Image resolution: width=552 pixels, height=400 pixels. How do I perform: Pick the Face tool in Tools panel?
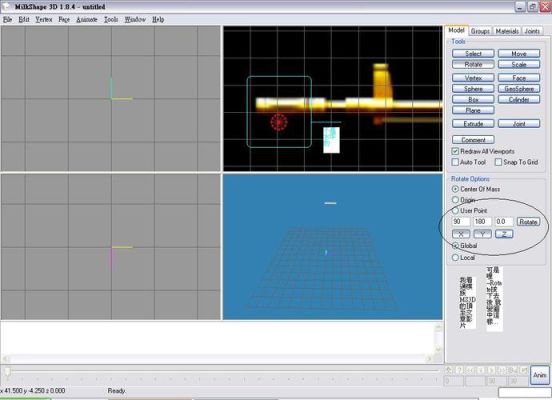click(x=519, y=78)
